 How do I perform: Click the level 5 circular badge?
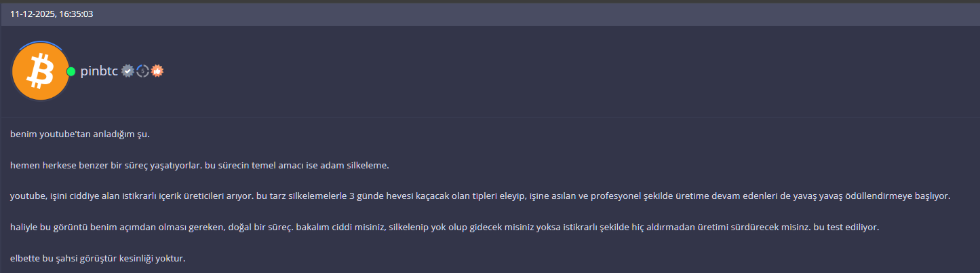pyautogui.click(x=142, y=71)
